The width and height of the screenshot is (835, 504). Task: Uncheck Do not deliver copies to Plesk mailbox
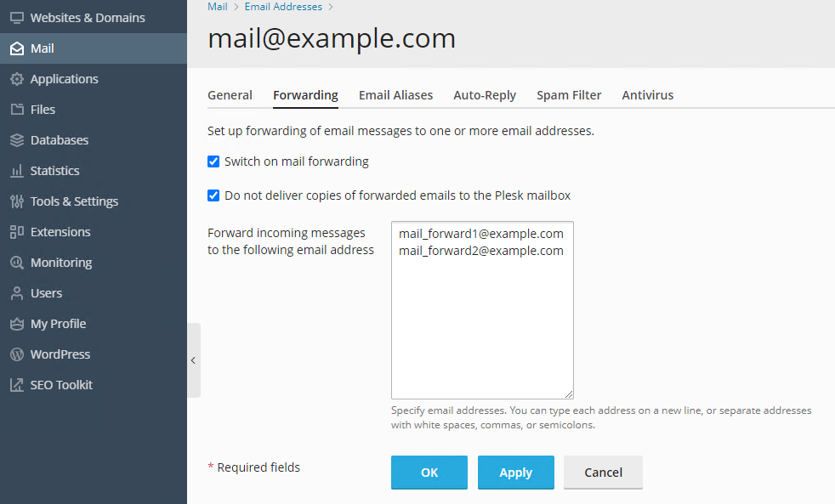click(x=213, y=195)
